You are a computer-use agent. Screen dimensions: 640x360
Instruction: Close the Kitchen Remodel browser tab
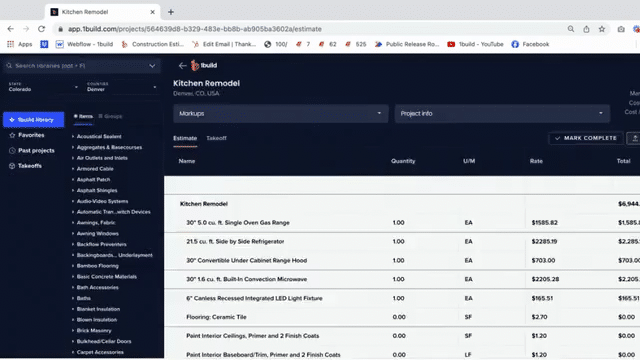pos(152,12)
